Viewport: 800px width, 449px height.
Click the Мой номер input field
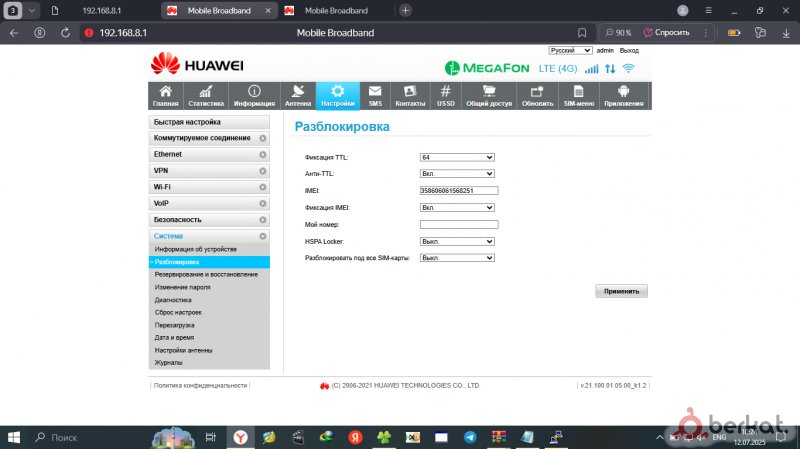458,224
